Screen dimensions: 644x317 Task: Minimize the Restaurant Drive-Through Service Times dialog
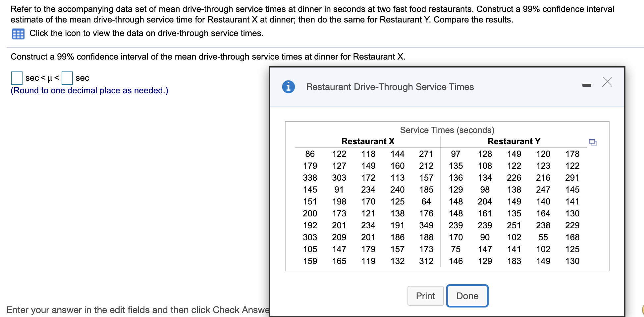(587, 84)
